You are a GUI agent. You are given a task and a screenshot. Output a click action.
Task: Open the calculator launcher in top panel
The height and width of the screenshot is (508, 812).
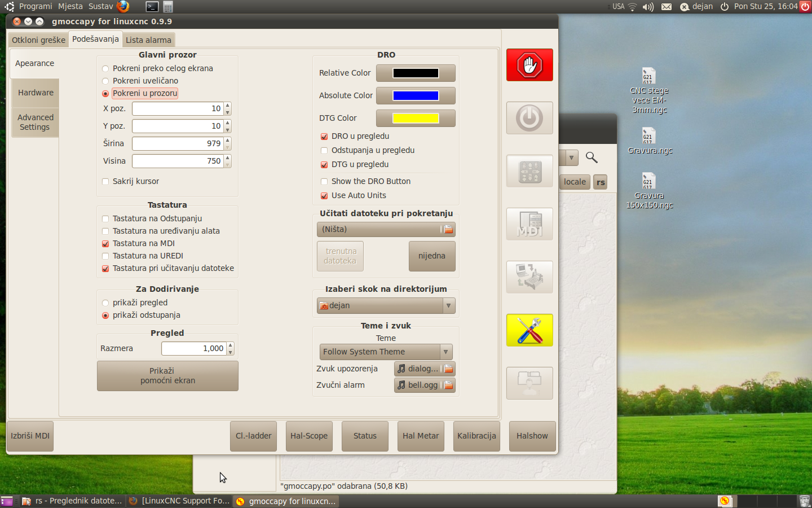(168, 7)
